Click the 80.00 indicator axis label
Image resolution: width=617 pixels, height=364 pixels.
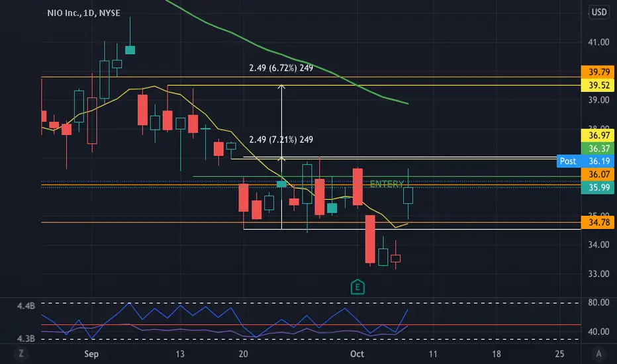point(598,302)
